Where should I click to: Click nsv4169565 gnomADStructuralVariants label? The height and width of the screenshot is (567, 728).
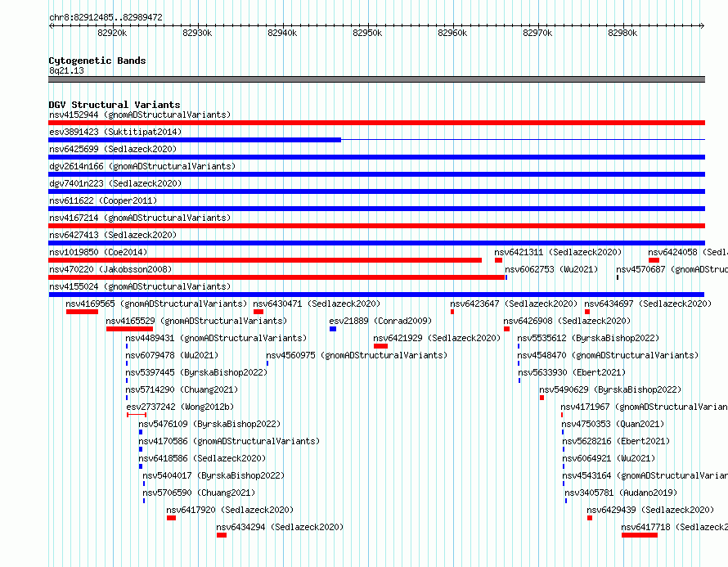pyautogui.click(x=156, y=304)
